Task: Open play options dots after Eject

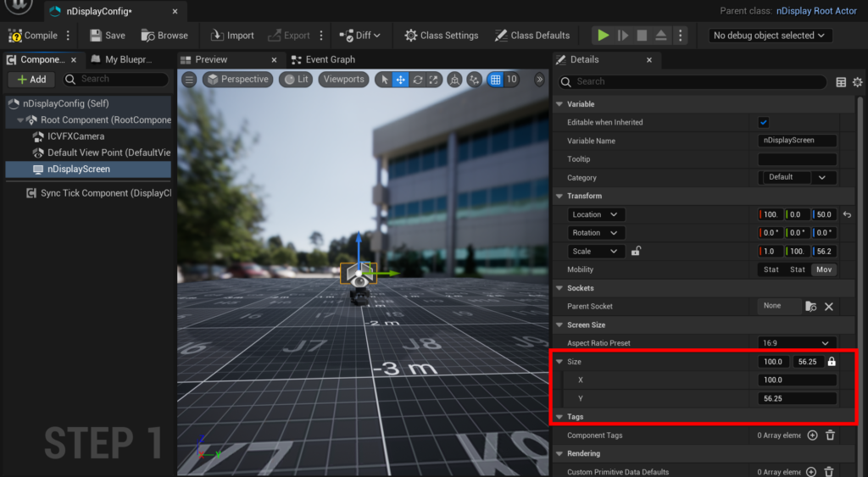Action: [681, 36]
